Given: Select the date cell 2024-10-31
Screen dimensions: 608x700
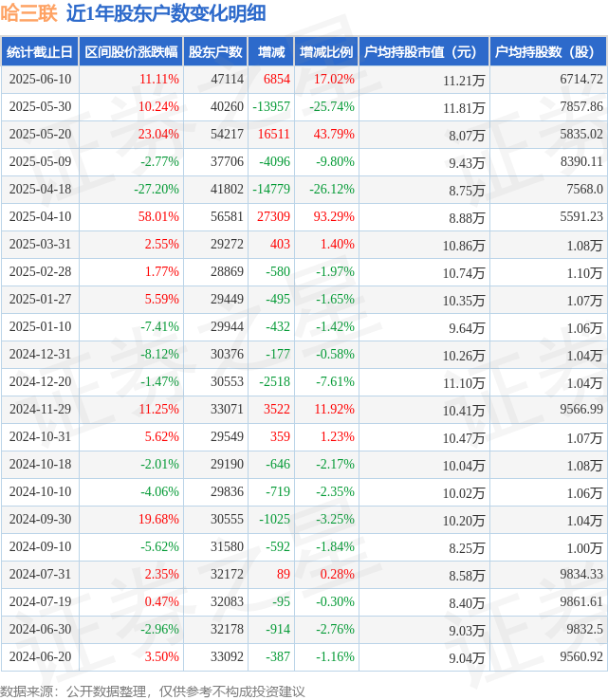Looking at the screenshot, I should pos(40,436).
